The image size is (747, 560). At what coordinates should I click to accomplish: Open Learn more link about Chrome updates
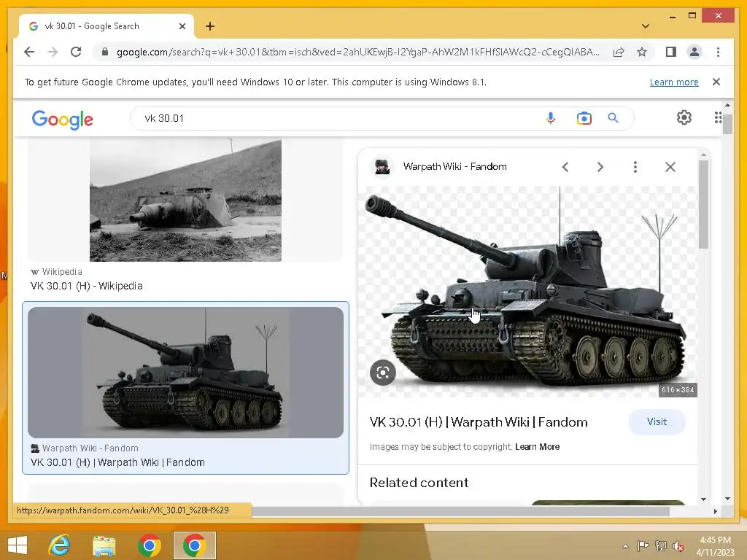674,82
